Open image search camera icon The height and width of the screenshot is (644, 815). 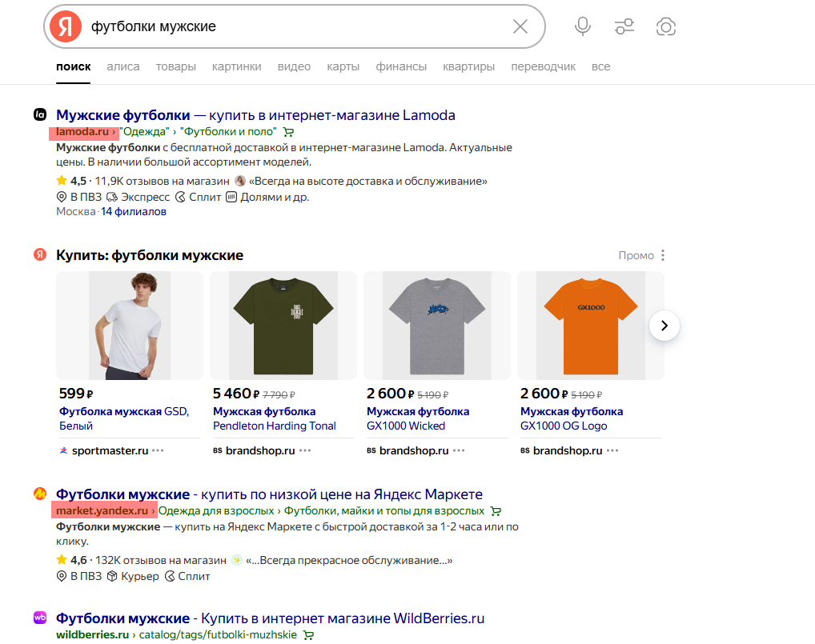tap(666, 26)
